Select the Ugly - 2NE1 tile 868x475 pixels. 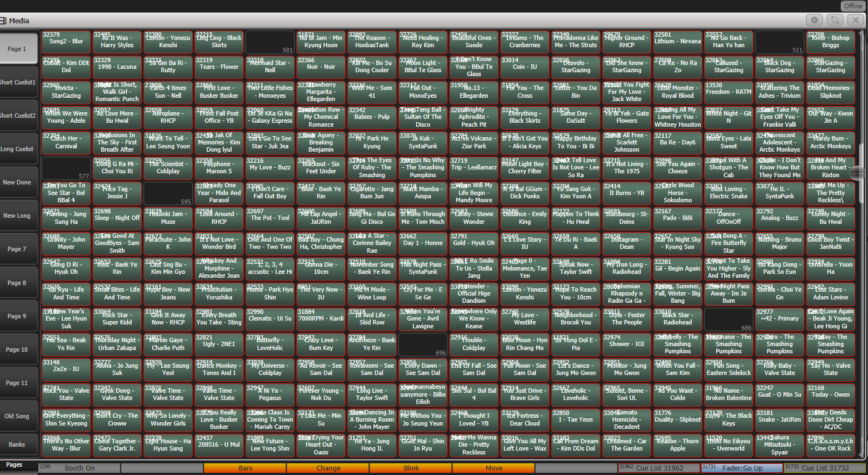tap(219, 345)
